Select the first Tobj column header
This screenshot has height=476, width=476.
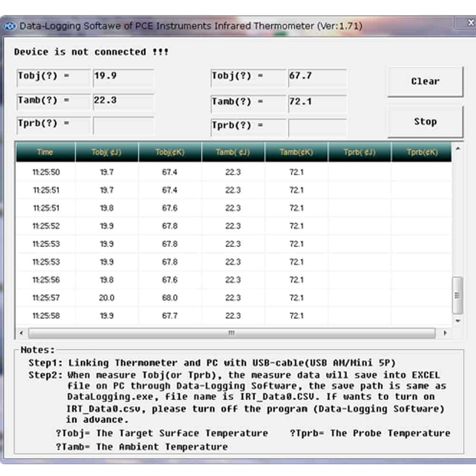coord(107,152)
